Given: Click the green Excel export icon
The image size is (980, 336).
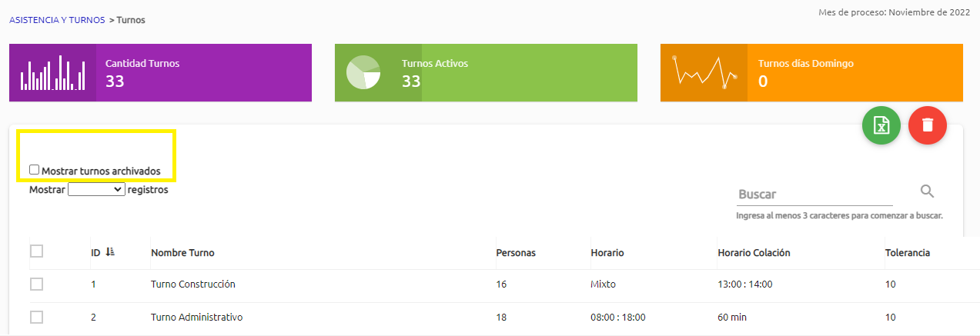Looking at the screenshot, I should (881, 125).
